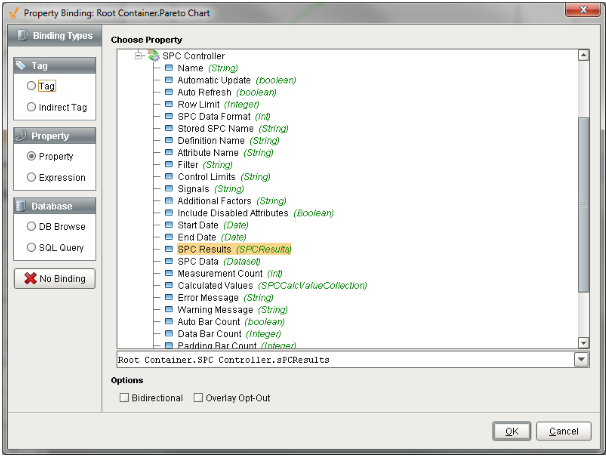Viewport: 606px width, 457px height.
Task: Click the icon beside Start Date property
Action: click(x=169, y=225)
